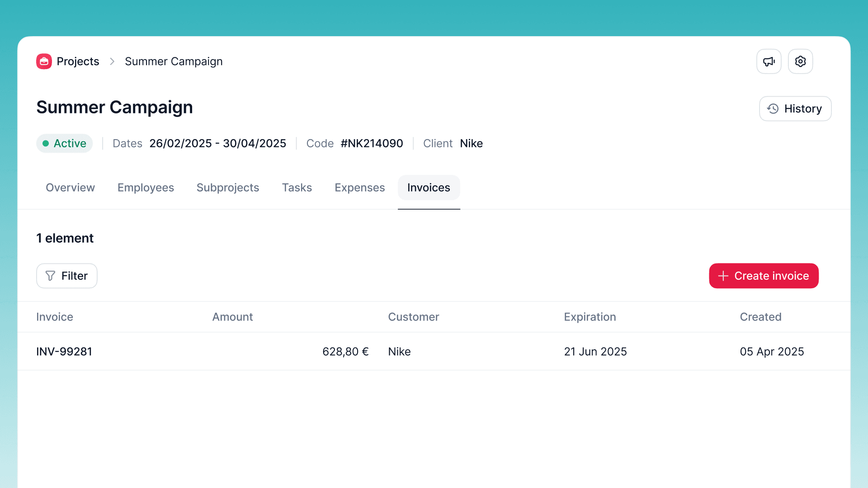Viewport: 868px width, 488px height.
Task: Switch to the Expenses tab
Action: pyautogui.click(x=359, y=188)
